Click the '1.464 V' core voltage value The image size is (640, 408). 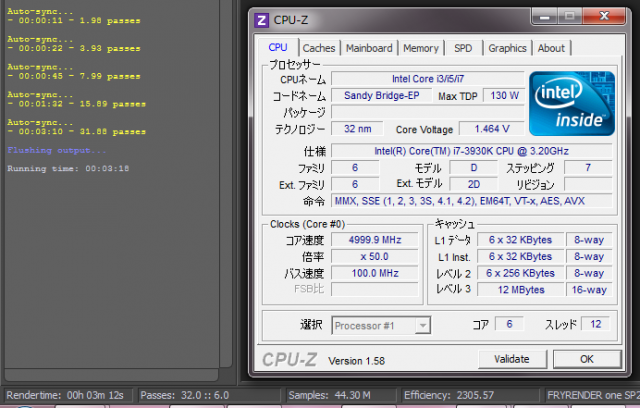tap(492, 129)
